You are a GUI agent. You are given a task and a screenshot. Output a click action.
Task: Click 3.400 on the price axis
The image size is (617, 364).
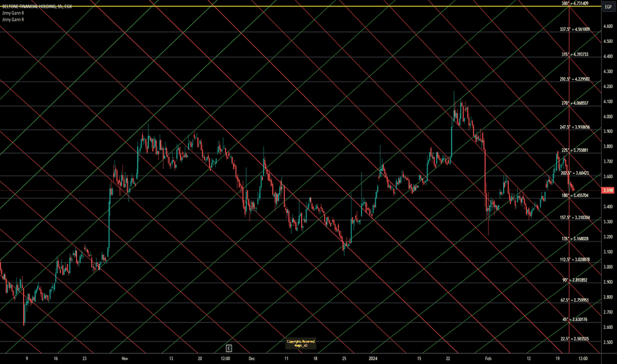point(608,206)
